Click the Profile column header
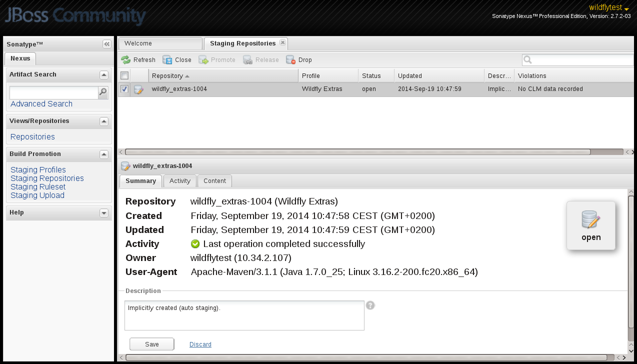 tap(328, 76)
